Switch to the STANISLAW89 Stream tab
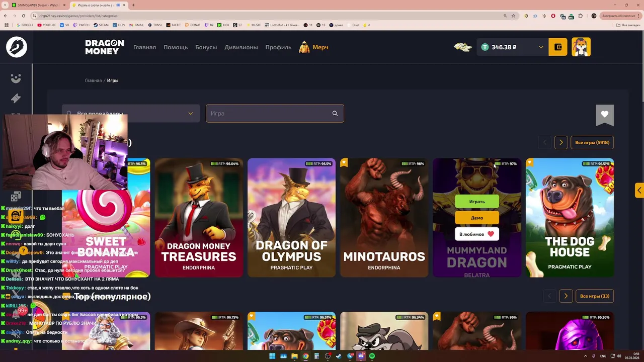 pos(38,5)
